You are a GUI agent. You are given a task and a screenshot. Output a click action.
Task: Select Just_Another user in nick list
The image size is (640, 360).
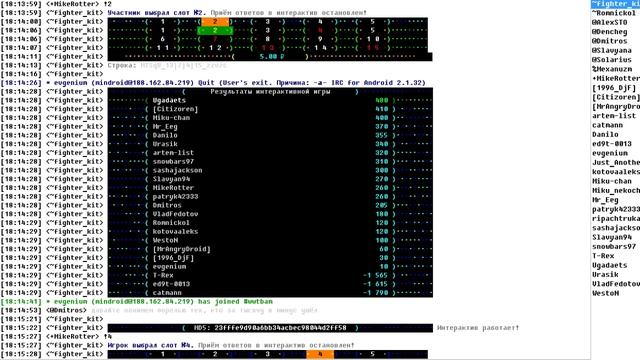click(616, 162)
